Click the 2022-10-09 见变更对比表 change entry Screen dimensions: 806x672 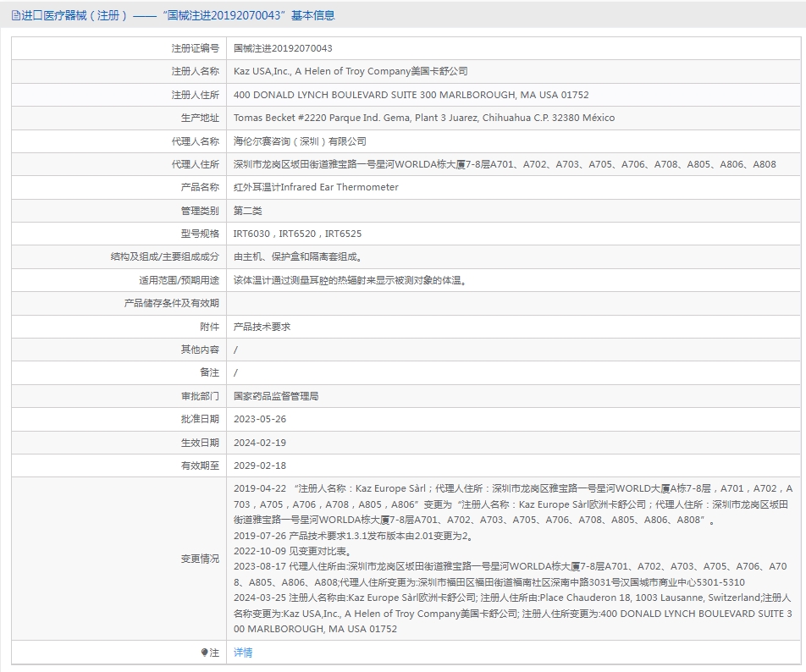pyautogui.click(x=293, y=551)
